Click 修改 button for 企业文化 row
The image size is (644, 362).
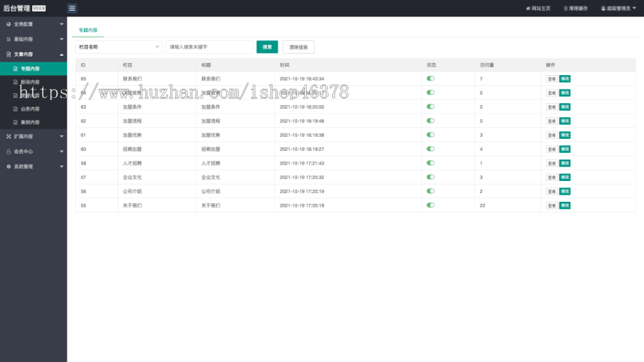(565, 177)
